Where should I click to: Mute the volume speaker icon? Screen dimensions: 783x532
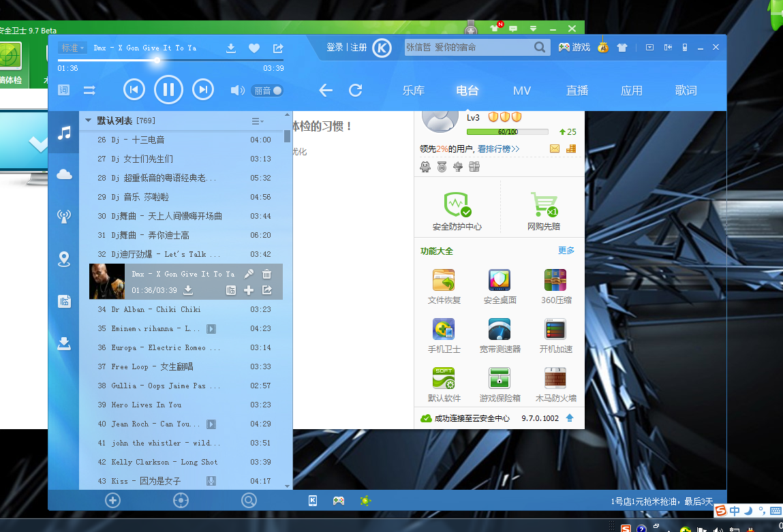click(237, 91)
